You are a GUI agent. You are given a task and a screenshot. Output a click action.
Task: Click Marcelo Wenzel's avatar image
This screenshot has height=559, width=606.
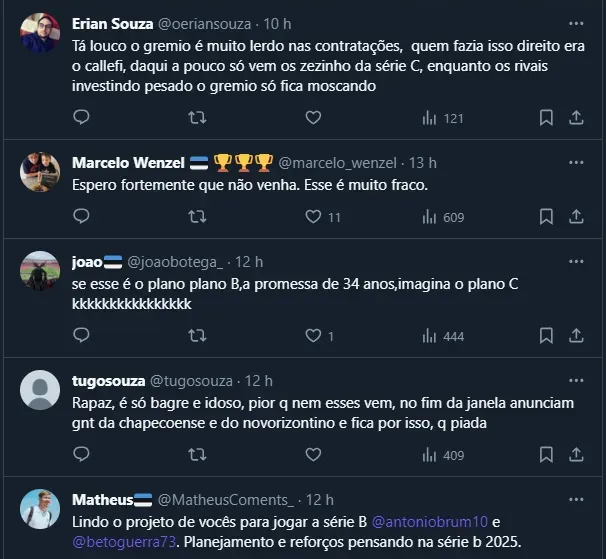pos(40,172)
